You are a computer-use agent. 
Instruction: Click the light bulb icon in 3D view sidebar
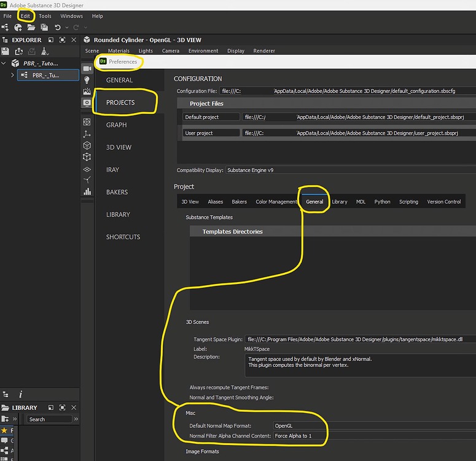[87, 80]
